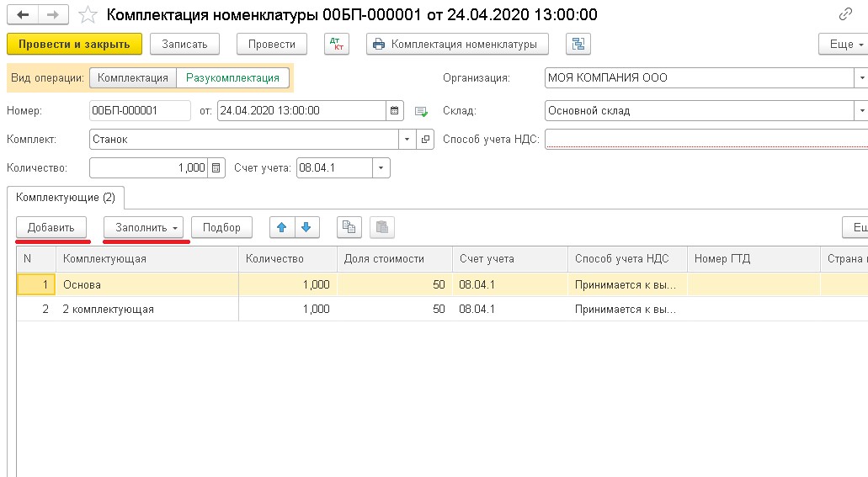868x477 pixels.
Task: Expand Комплект Станок dropdown list
Action: pyautogui.click(x=407, y=139)
